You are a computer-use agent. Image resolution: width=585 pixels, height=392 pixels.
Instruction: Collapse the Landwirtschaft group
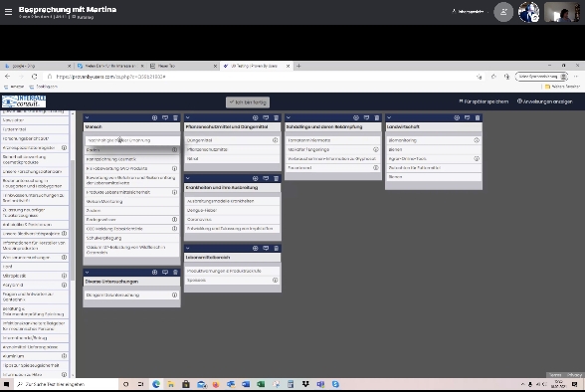389,117
